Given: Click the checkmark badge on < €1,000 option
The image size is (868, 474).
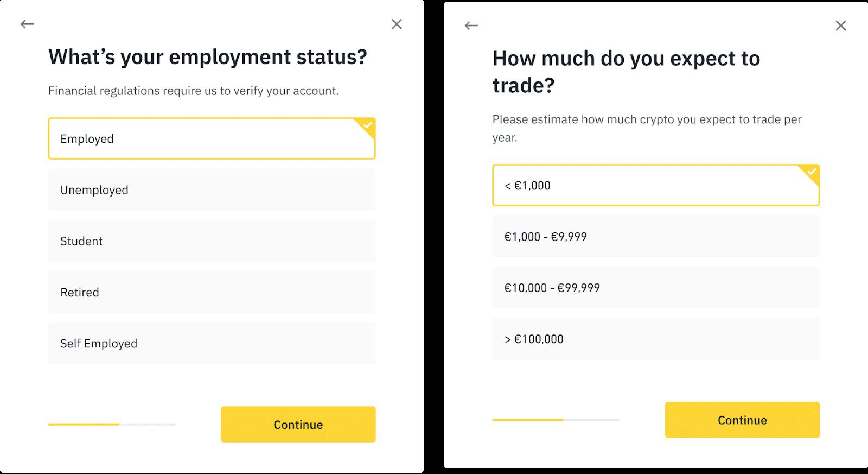Looking at the screenshot, I should point(812,172).
